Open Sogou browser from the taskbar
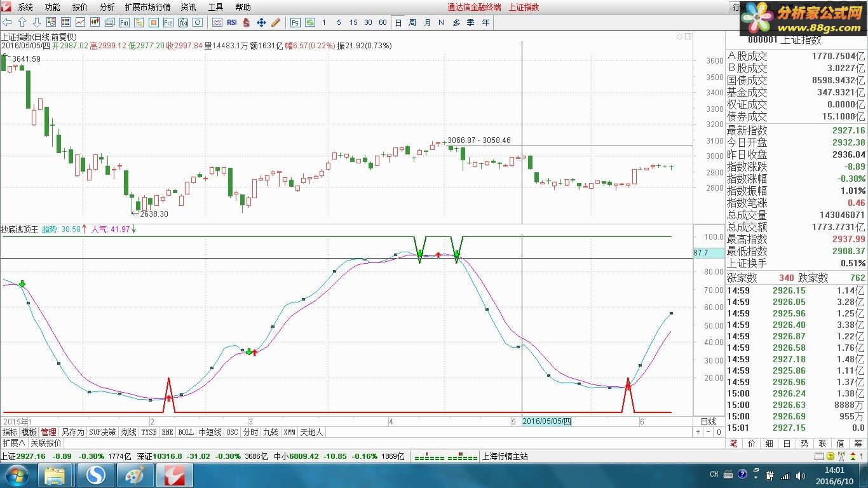This screenshot has width=868, height=488. [x=95, y=475]
